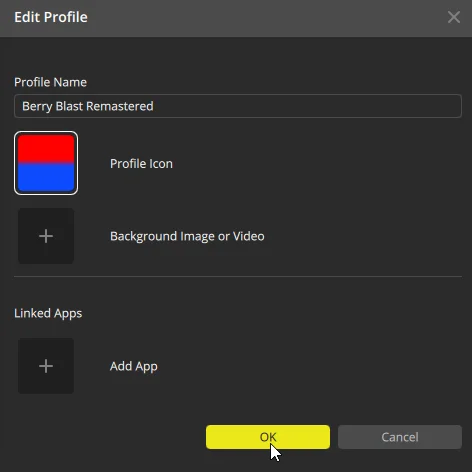
Task: Click the 'Profile Icon' label text
Action: [141, 164]
